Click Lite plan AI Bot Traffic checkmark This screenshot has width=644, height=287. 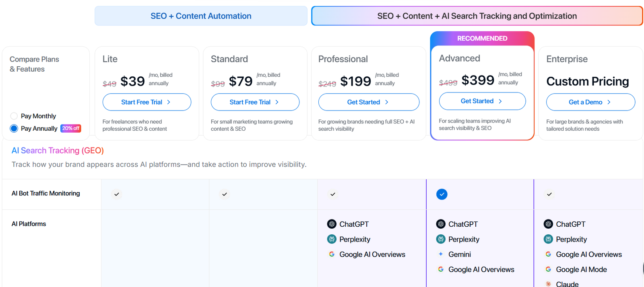click(x=117, y=194)
